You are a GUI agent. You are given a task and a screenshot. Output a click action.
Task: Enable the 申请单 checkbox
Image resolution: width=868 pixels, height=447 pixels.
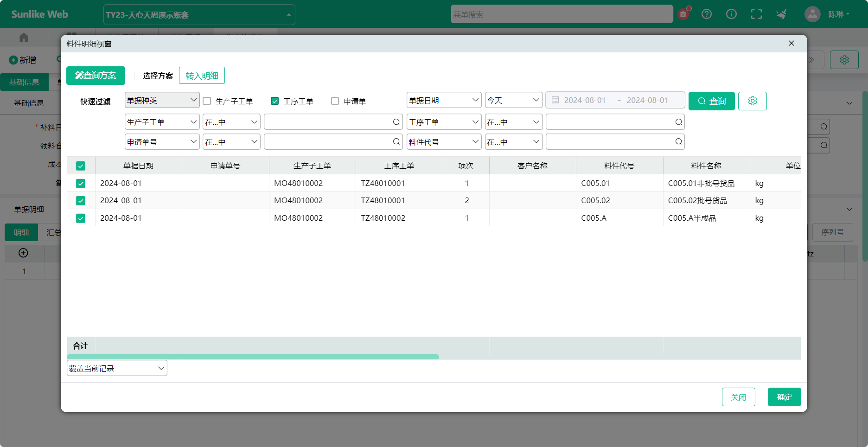point(335,101)
